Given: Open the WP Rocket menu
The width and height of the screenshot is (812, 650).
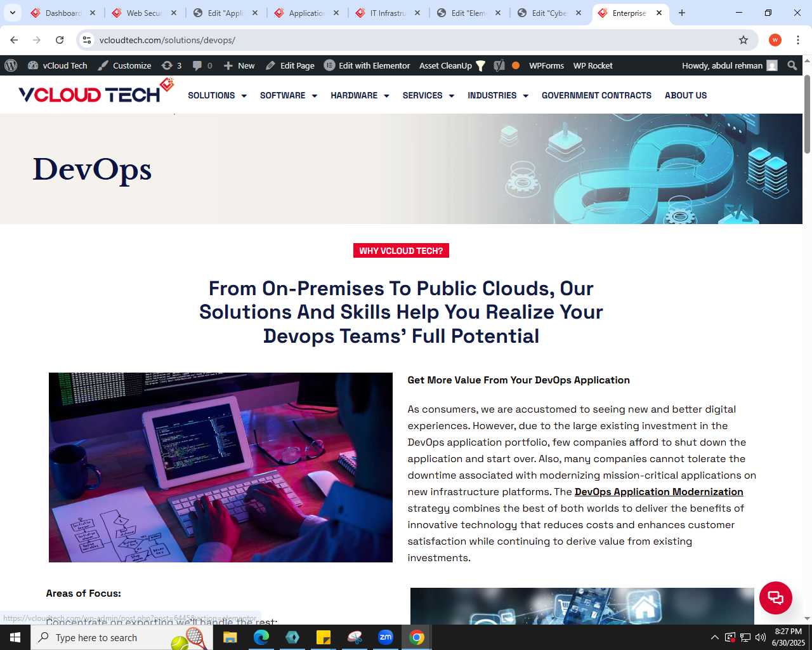Looking at the screenshot, I should (593, 65).
